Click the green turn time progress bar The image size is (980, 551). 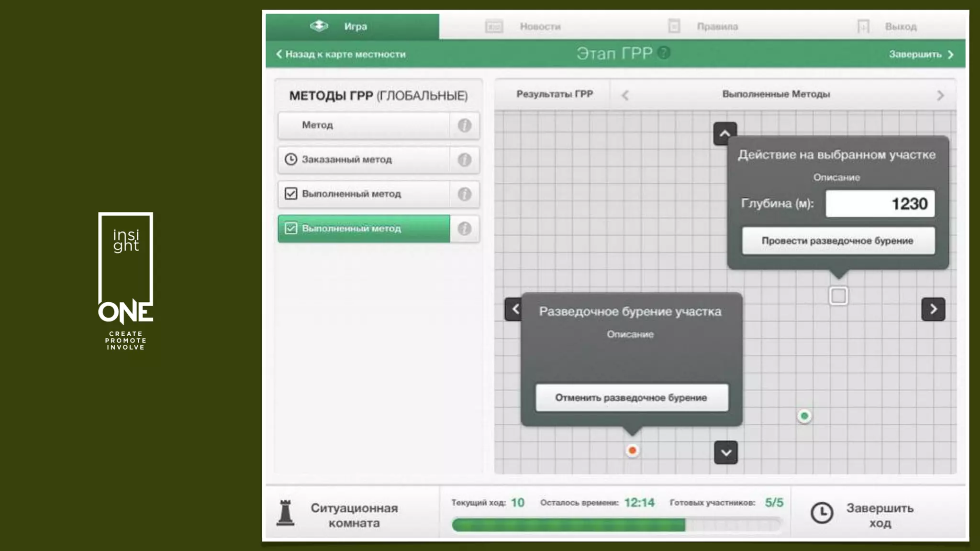568,525
